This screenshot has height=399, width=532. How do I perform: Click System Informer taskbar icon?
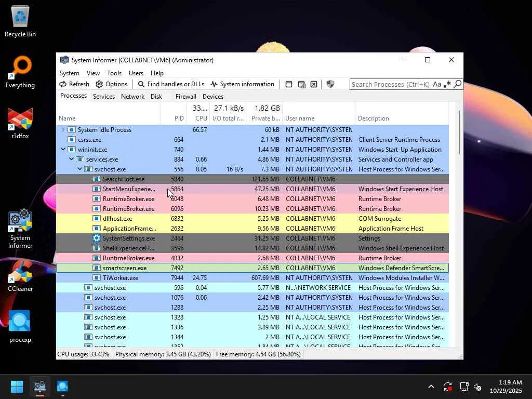click(39, 387)
